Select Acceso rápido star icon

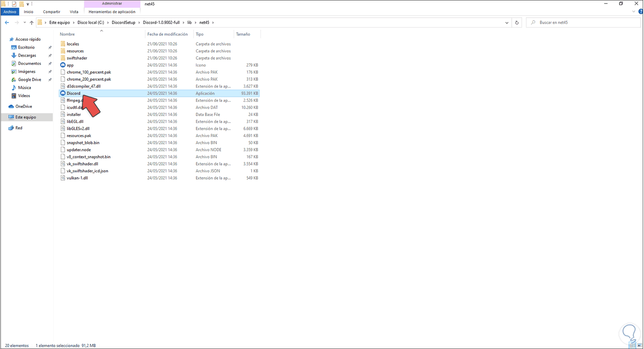coord(12,39)
